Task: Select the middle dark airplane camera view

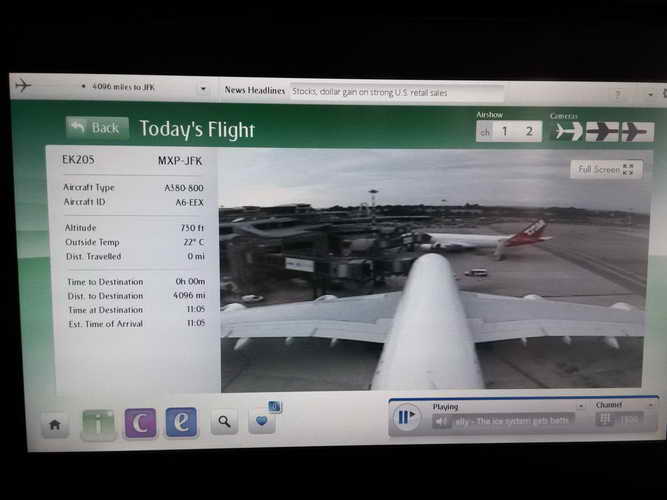Action: tap(602, 131)
